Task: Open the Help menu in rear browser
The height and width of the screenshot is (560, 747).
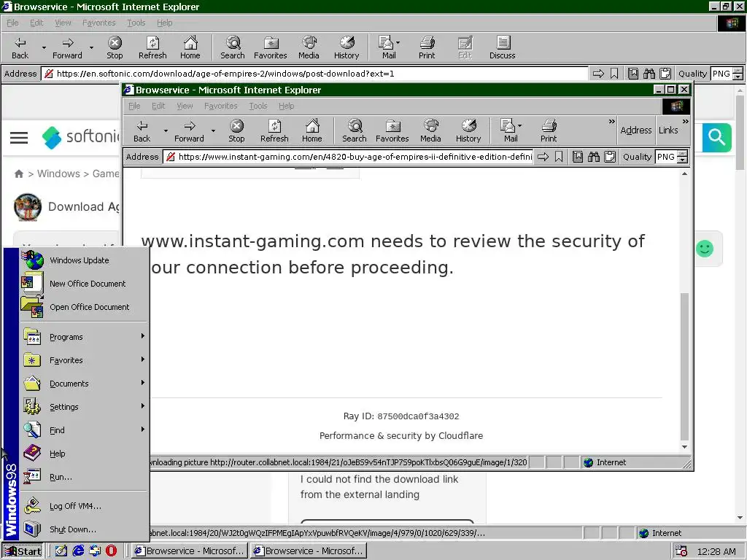Action: (164, 23)
